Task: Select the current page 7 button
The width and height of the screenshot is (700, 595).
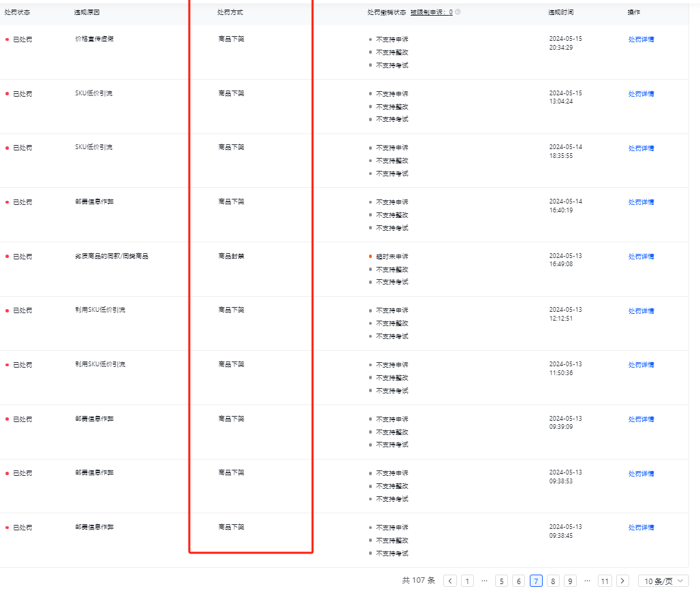Action: click(536, 581)
